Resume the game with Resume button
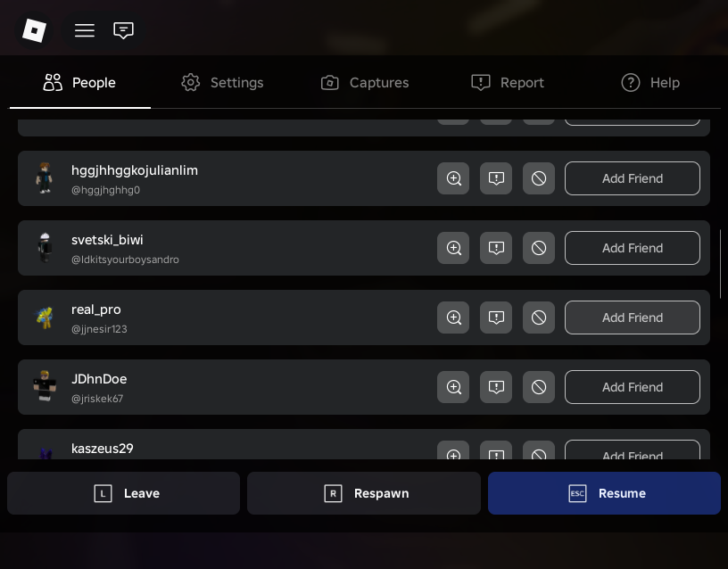Screen dimensions: 728x569 click(604, 493)
